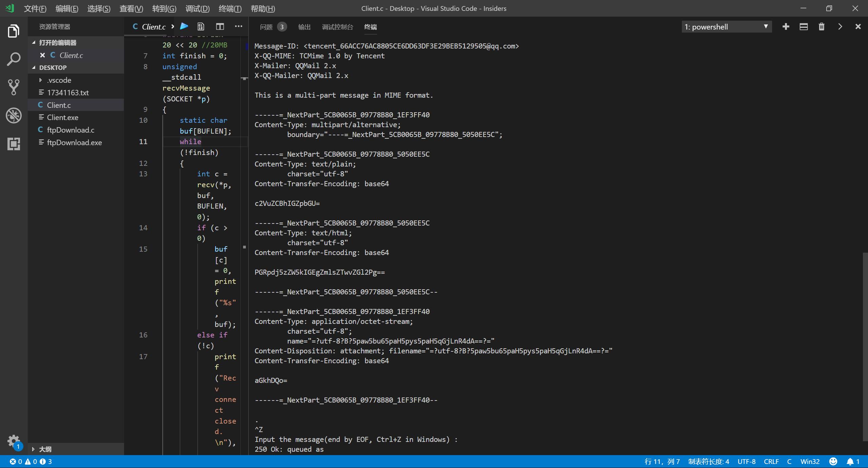Kill terminal with trash can icon
The width and height of the screenshot is (868, 468).
coord(821,27)
